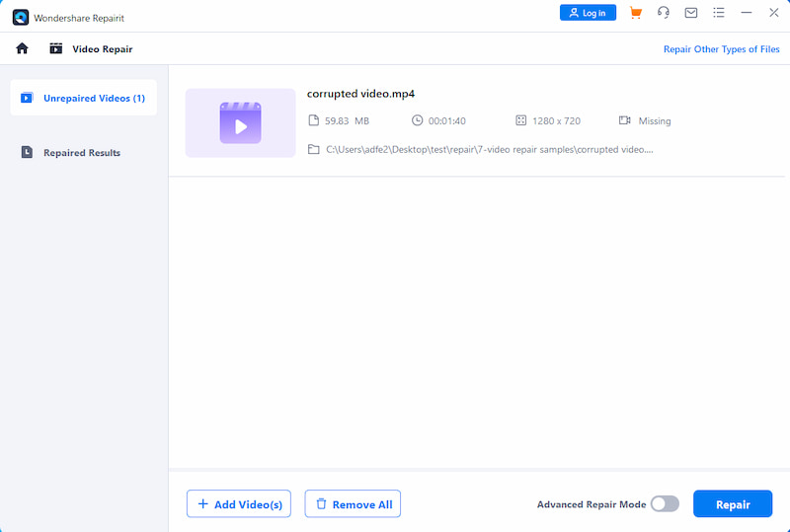Select Unrepaired Videos (1) tab
The width and height of the screenshot is (790, 532).
(84, 98)
